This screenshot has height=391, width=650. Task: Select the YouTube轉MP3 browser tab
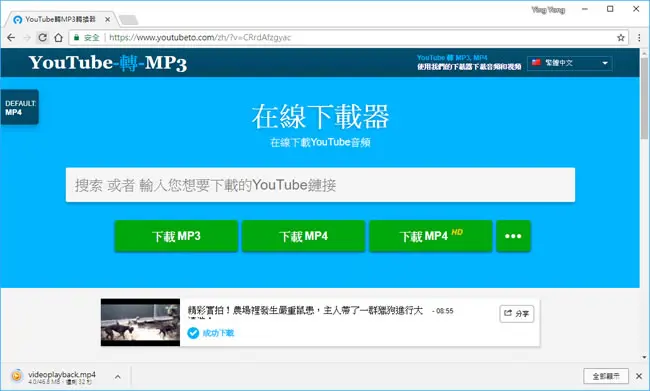click(61, 19)
